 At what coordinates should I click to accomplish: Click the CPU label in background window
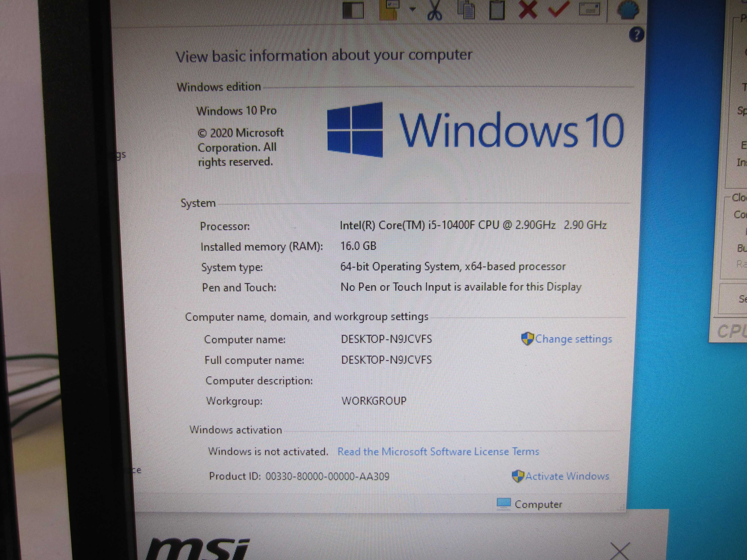(732, 331)
